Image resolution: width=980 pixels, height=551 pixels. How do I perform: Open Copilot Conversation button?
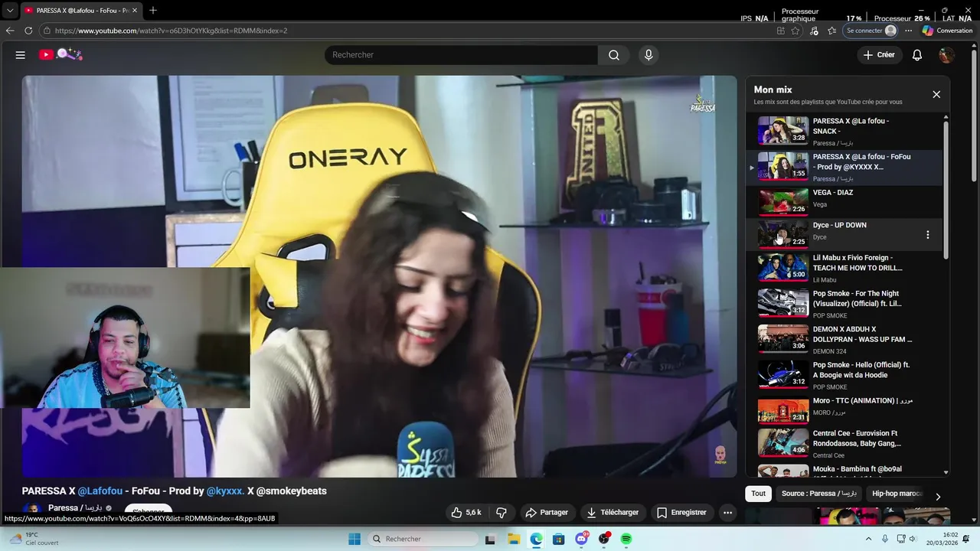948,31
